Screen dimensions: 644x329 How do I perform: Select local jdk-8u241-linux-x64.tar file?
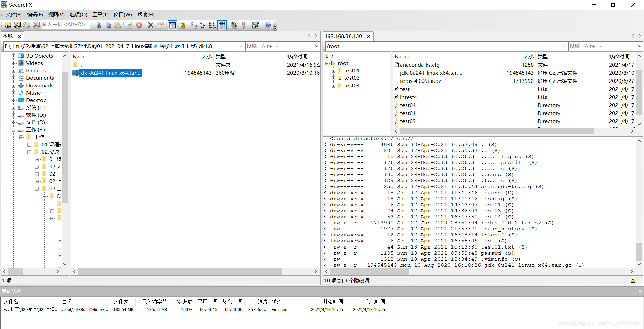110,73
